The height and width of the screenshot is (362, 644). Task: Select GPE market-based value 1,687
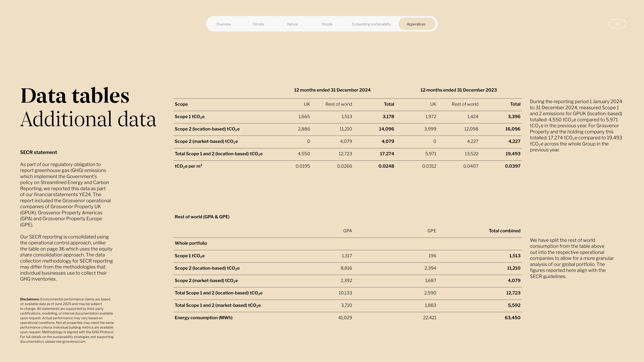[x=431, y=281]
